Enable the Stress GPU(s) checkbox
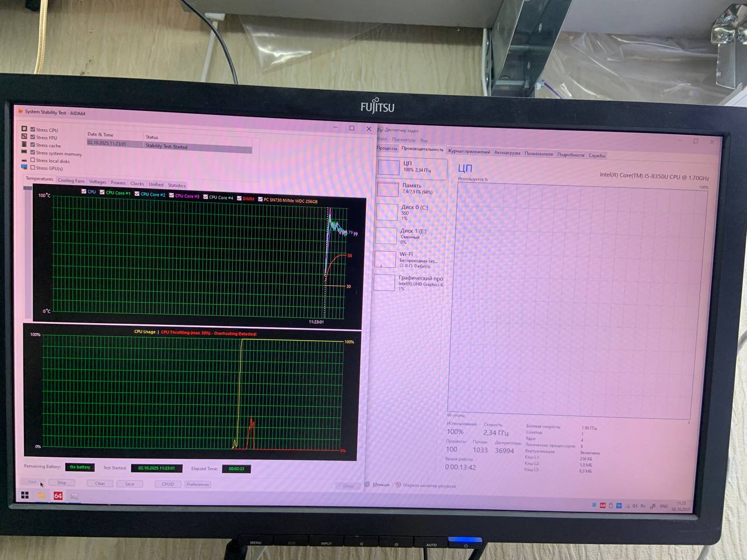Image resolution: width=747 pixels, height=560 pixels. click(33, 168)
